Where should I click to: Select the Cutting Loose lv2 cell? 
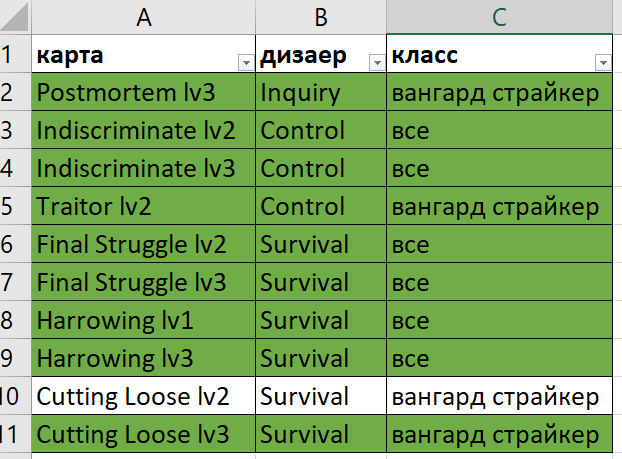coord(143,396)
